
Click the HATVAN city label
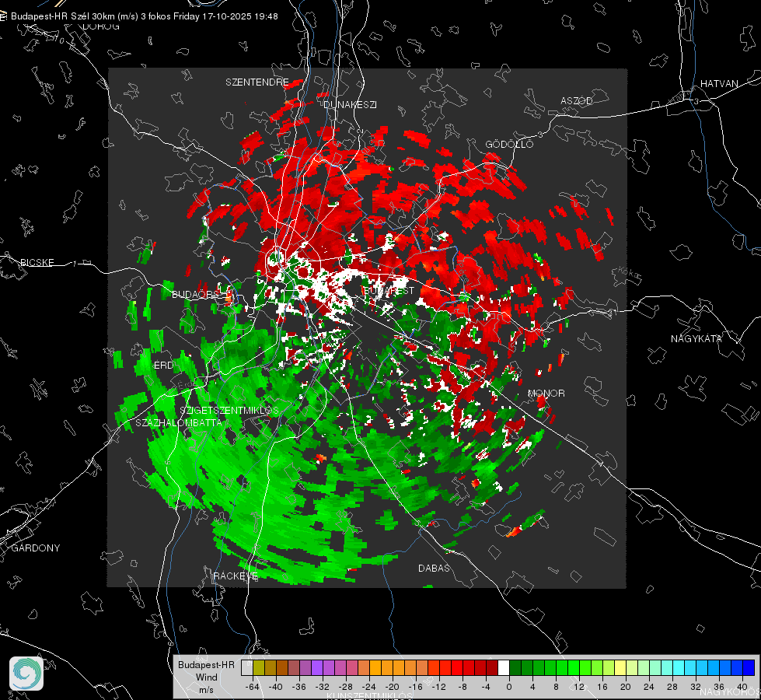pos(719,83)
